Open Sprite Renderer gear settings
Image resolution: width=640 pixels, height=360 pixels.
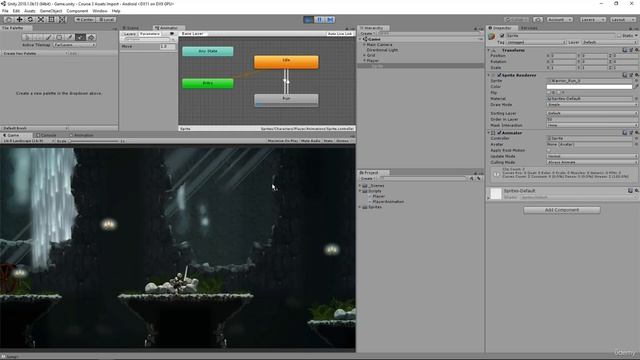click(636, 75)
